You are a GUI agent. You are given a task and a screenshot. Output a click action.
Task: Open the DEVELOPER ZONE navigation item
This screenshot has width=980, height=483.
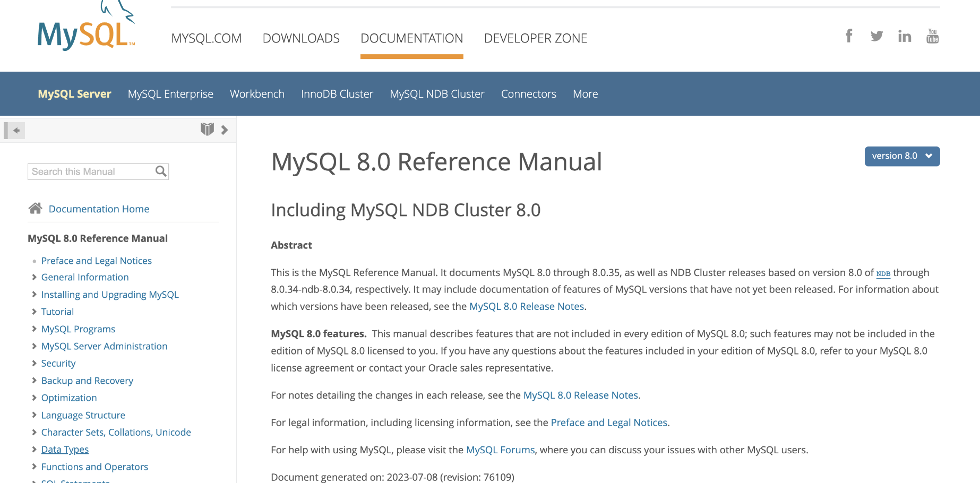tap(536, 38)
